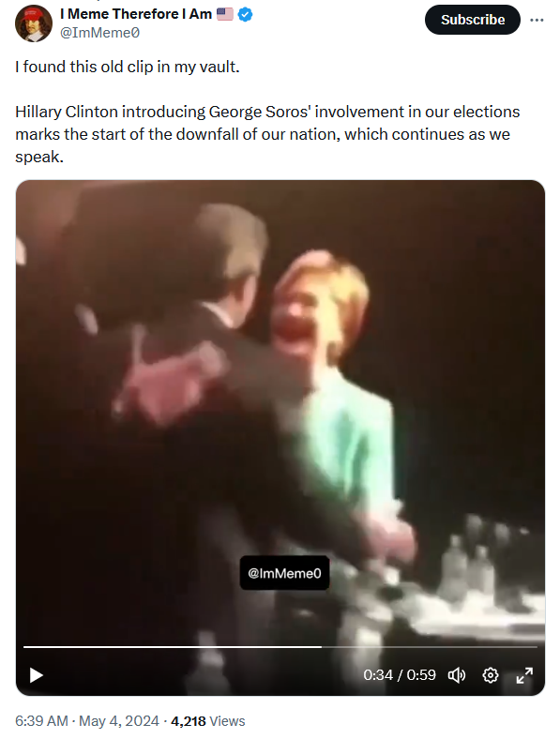This screenshot has width=560, height=739.
Task: Click the end of the video timeline
Action: click(536, 647)
